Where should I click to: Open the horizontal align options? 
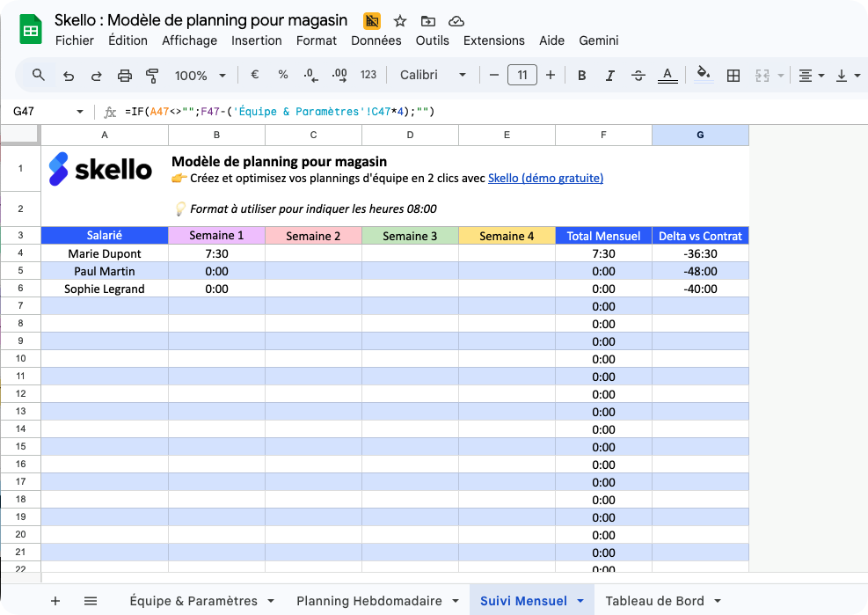pyautogui.click(x=809, y=76)
